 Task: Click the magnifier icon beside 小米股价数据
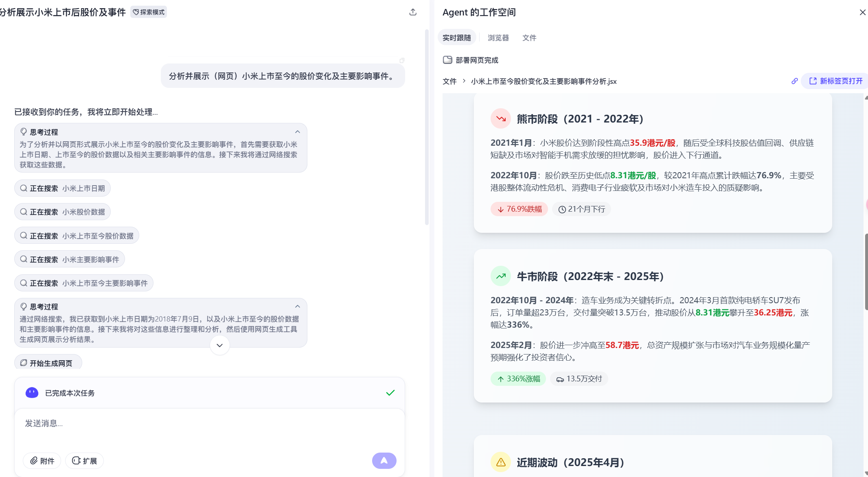(24, 212)
